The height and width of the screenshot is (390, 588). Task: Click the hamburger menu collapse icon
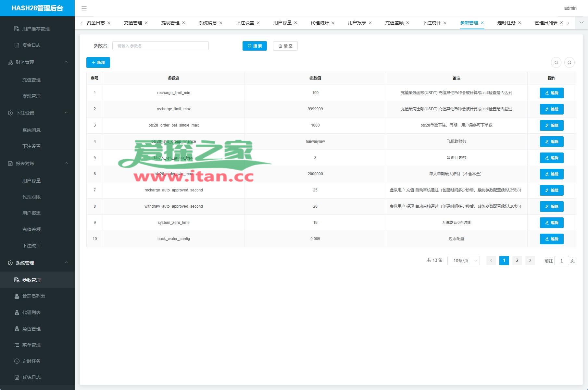(x=84, y=8)
